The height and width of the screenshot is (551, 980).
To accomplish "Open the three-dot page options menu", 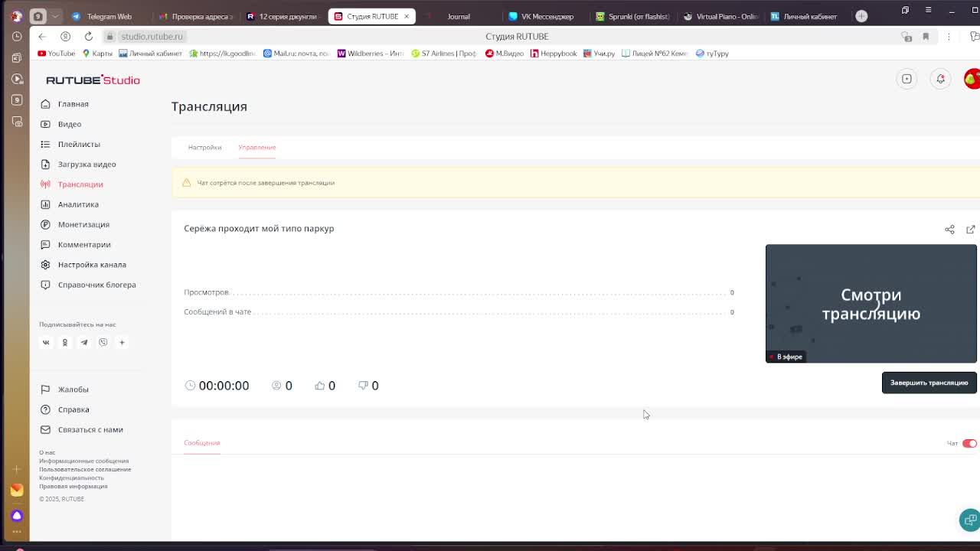I will point(949,36).
